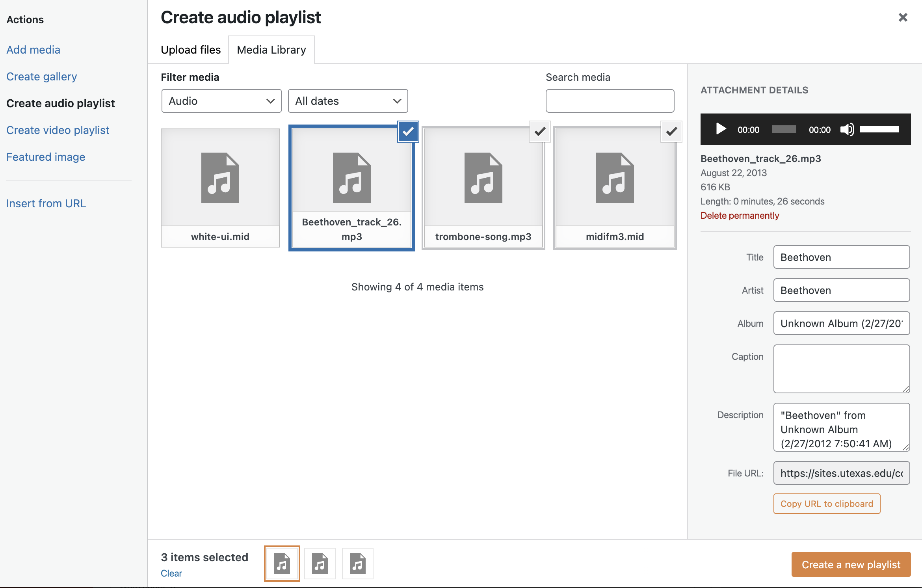Click the trombone-song.mp3 music note icon
This screenshot has width=922, height=588.
(483, 178)
